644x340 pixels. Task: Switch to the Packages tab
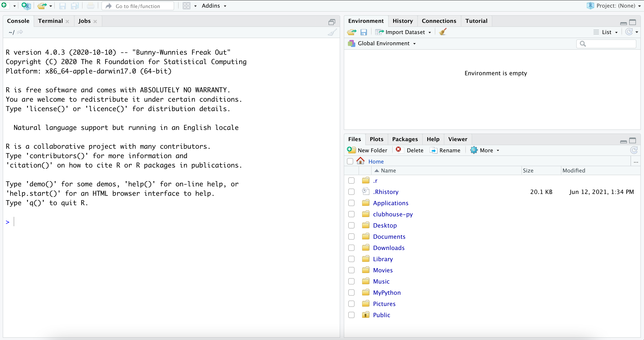405,139
